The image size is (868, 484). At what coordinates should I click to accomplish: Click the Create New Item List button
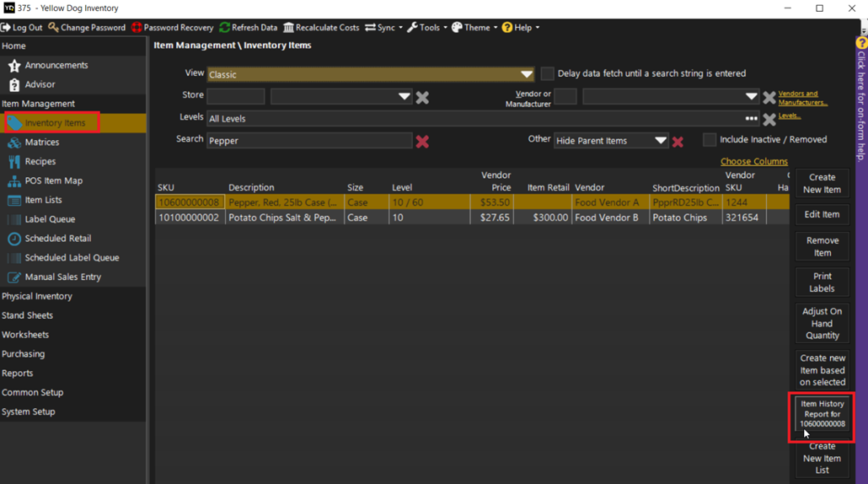[x=822, y=458]
